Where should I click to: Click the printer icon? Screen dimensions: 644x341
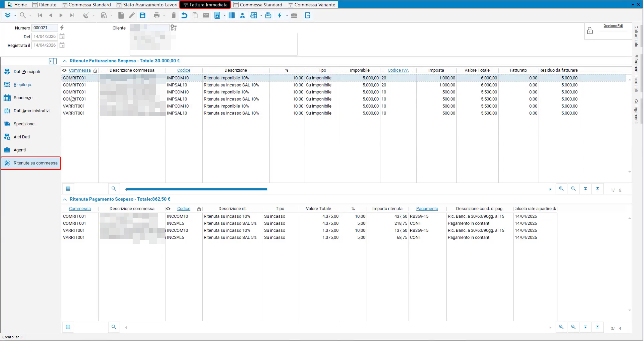point(157,15)
